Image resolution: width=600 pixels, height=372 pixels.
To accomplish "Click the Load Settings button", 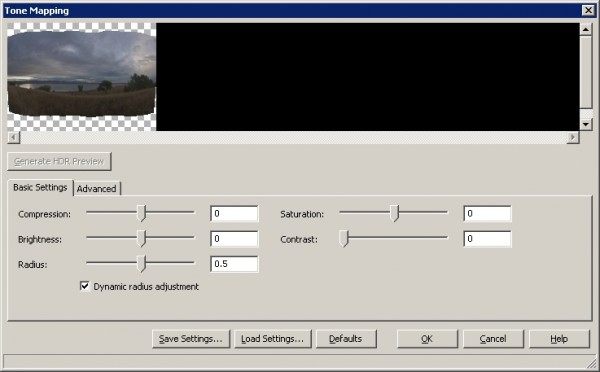I will [x=272, y=339].
